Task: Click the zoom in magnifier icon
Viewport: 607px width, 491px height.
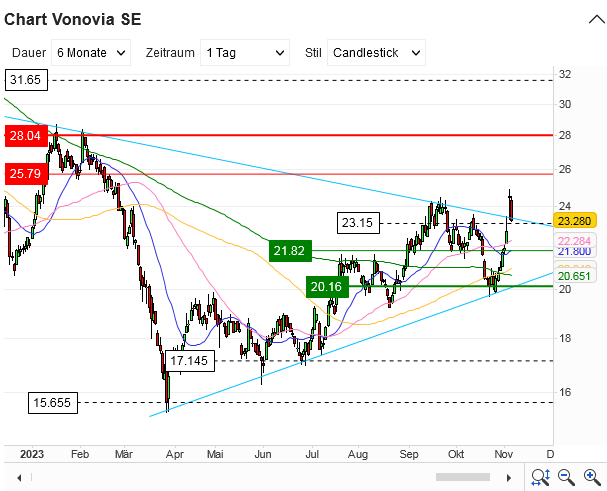Action: (x=592, y=477)
